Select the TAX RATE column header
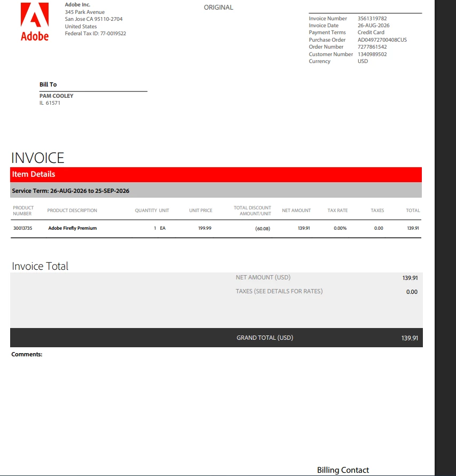This screenshot has width=456, height=476. pyautogui.click(x=337, y=210)
